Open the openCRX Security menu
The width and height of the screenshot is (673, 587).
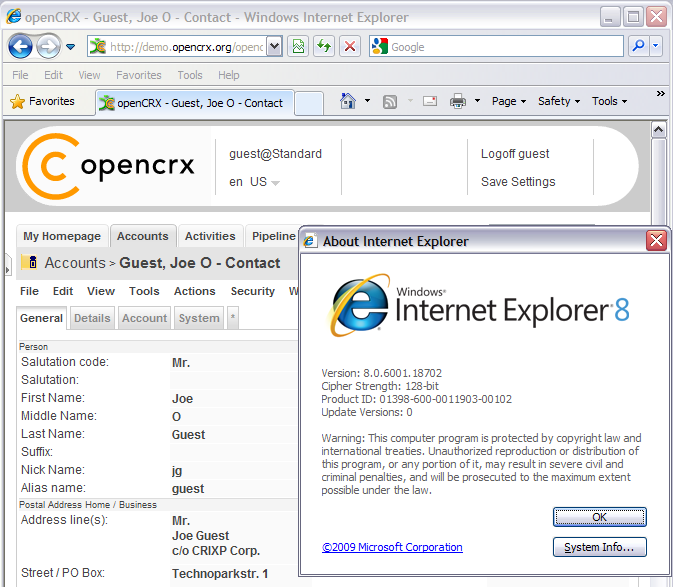pyautogui.click(x=252, y=291)
